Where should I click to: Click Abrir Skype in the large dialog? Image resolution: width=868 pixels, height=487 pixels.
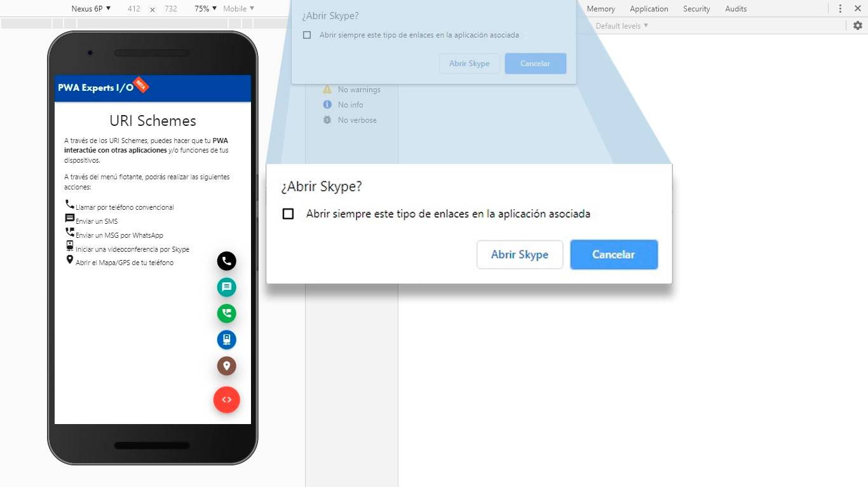click(x=520, y=254)
